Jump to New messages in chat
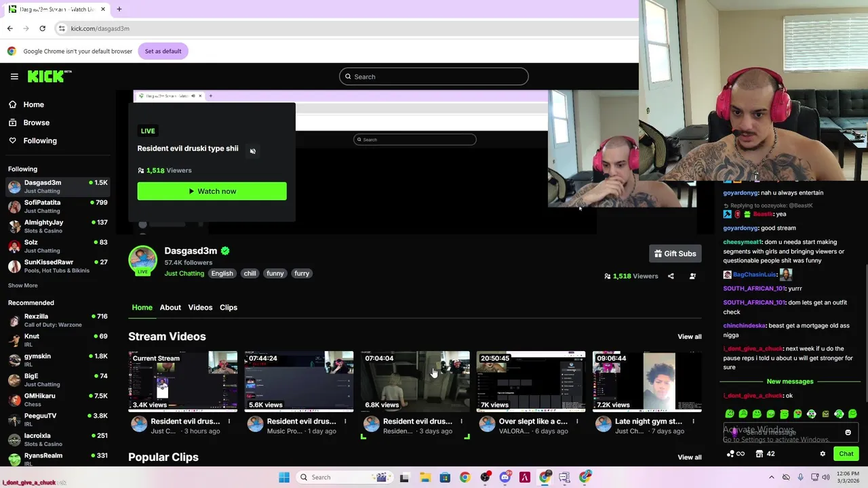 point(789,382)
